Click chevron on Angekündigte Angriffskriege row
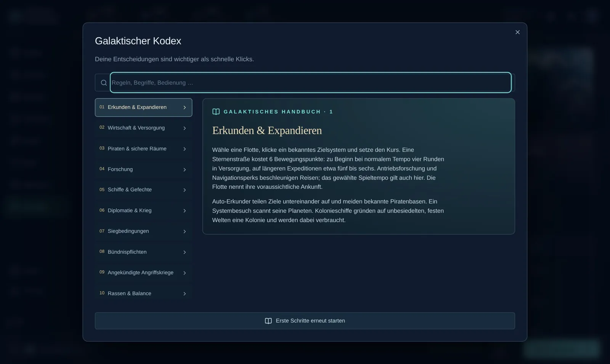The image size is (610, 364). [185, 273]
